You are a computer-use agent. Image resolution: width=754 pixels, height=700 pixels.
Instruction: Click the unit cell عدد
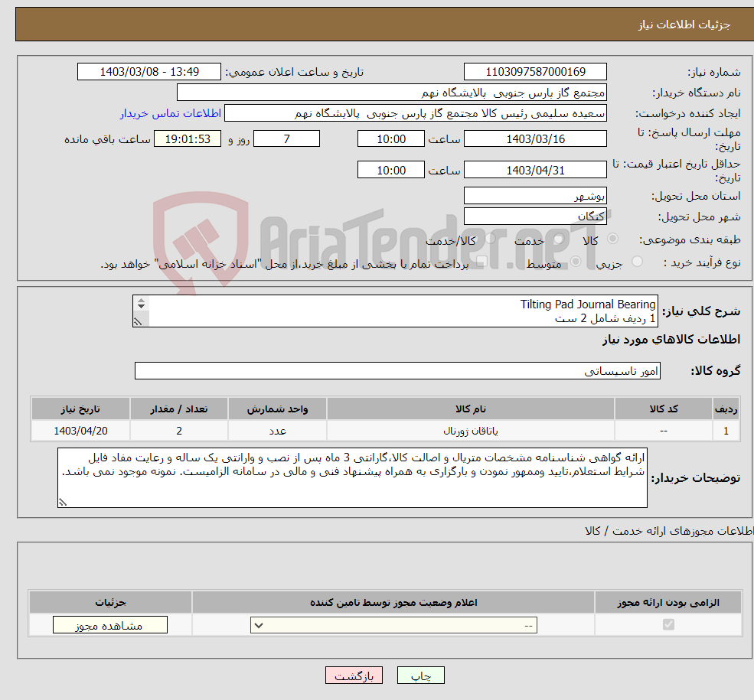[277, 431]
